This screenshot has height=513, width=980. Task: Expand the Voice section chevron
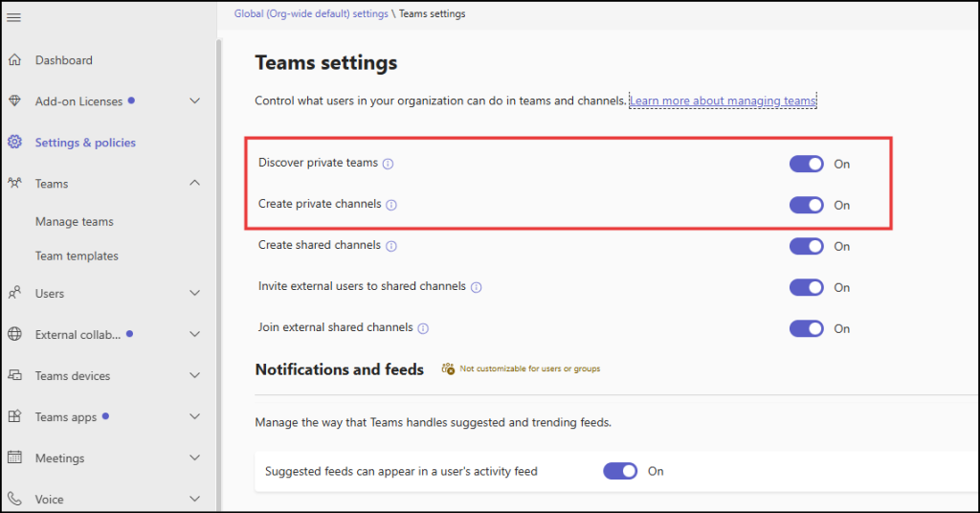coord(195,499)
